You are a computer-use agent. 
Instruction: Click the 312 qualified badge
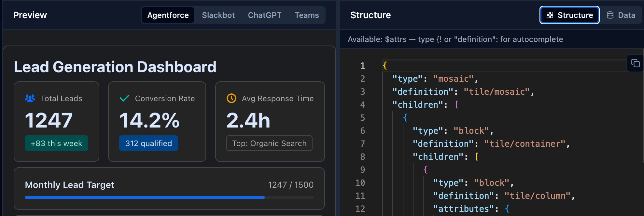click(x=148, y=143)
